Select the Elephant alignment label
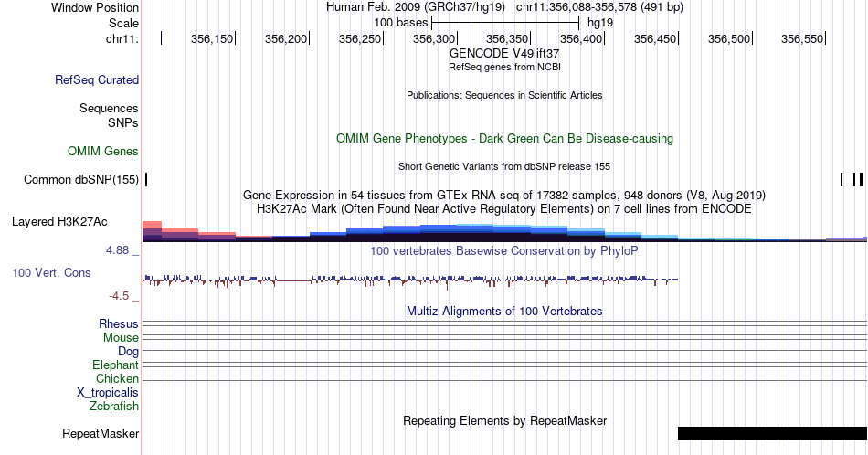The image size is (868, 455). pyautogui.click(x=116, y=365)
